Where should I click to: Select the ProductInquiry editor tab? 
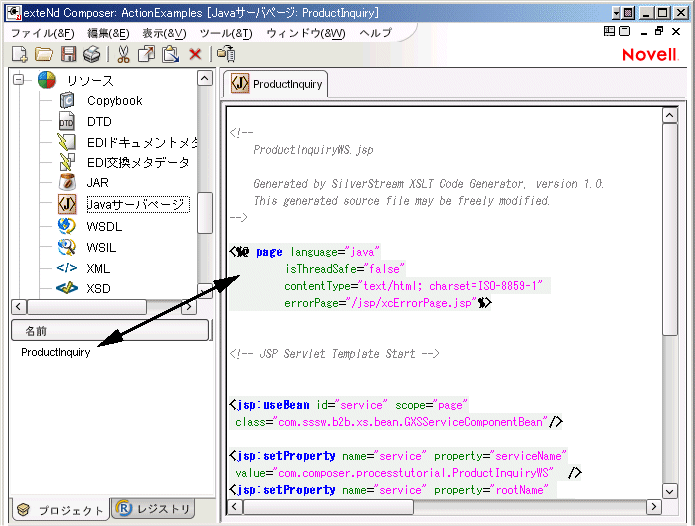(275, 84)
